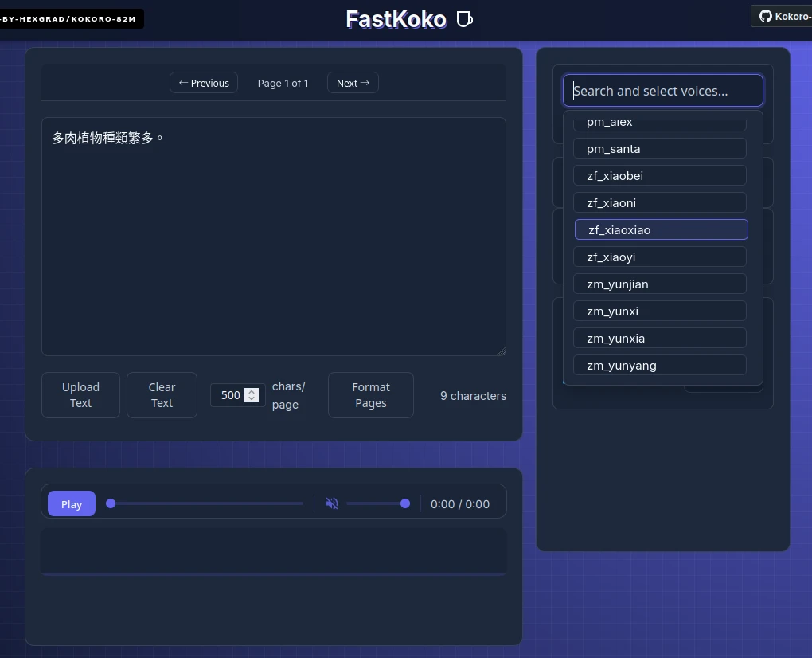
Task: Pick zm_yunxi from the voice list
Action: [x=659, y=311]
